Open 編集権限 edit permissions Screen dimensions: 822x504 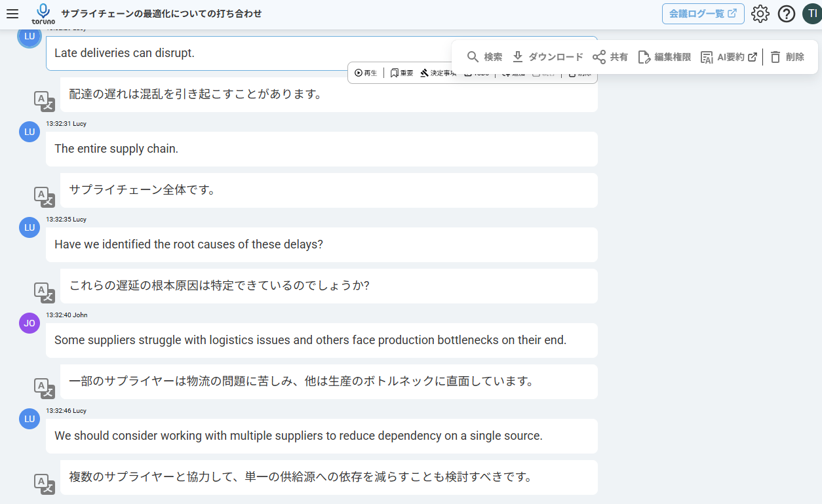tap(665, 57)
